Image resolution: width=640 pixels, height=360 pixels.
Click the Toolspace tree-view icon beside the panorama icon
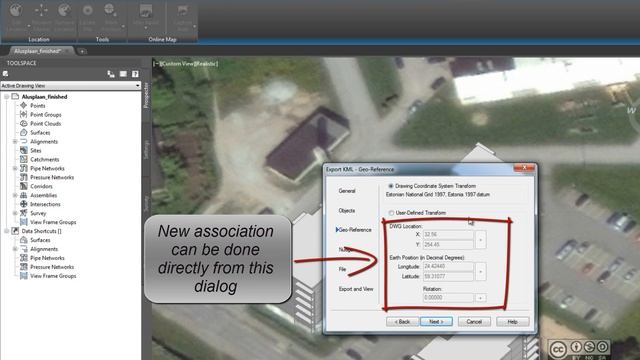(111, 74)
